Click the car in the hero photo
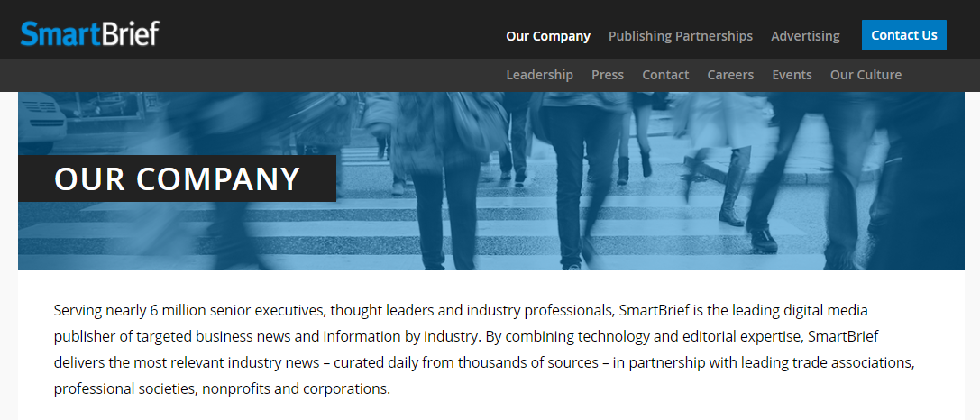Screen dimensions: 980x420 41,122
